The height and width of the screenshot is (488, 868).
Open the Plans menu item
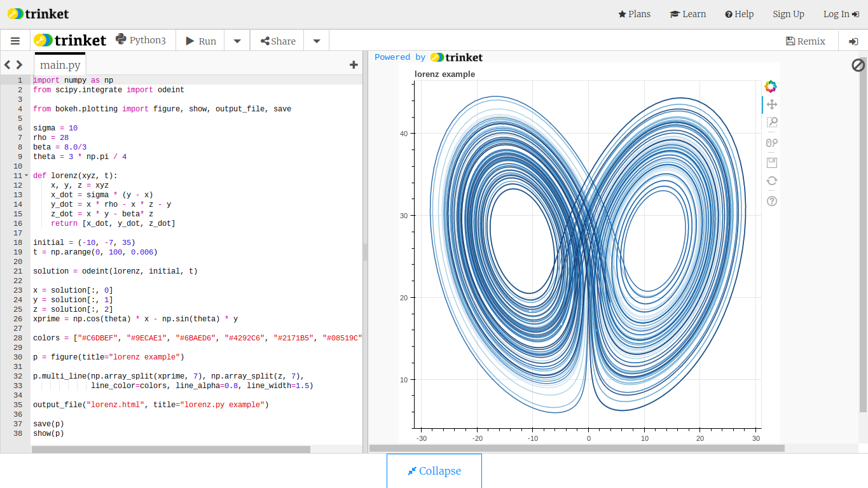tap(635, 14)
